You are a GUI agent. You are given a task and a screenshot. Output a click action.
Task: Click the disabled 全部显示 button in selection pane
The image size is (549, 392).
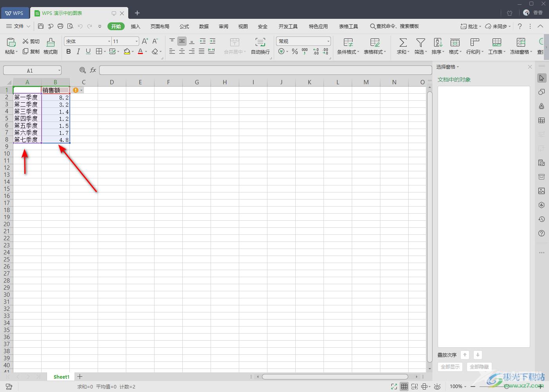[450, 367]
